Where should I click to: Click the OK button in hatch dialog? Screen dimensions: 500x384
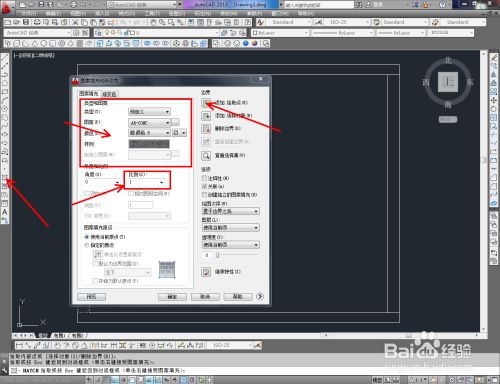(172, 297)
